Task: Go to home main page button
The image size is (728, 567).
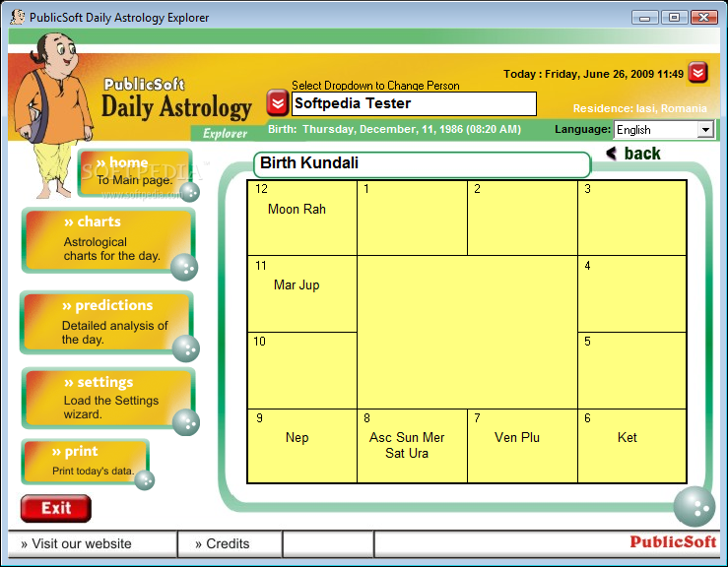Action: pos(135,172)
